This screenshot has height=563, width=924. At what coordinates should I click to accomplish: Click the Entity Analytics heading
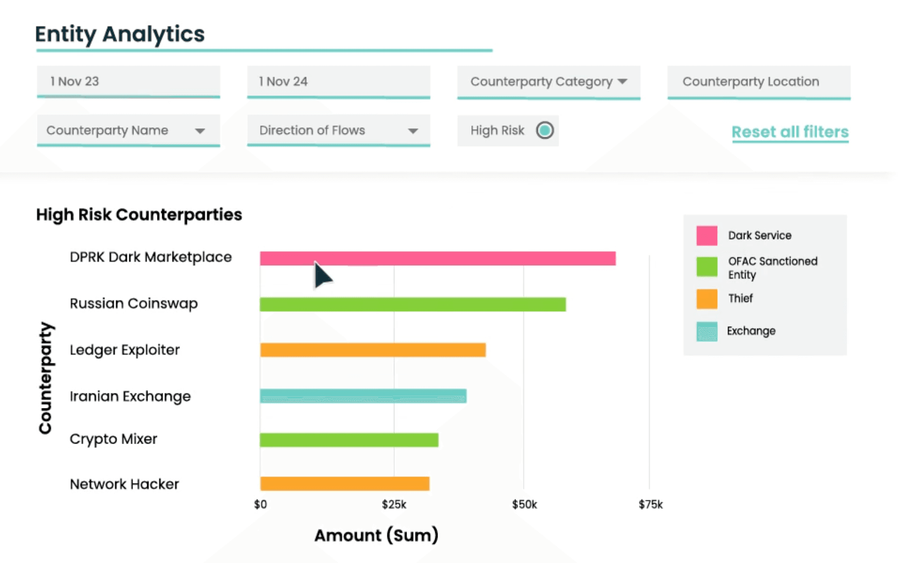coord(120,34)
